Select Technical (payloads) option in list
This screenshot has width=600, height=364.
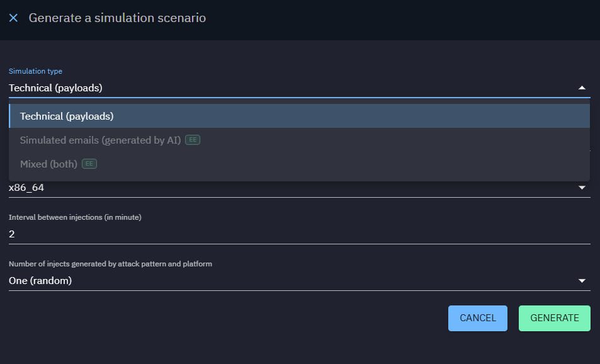tap(67, 117)
